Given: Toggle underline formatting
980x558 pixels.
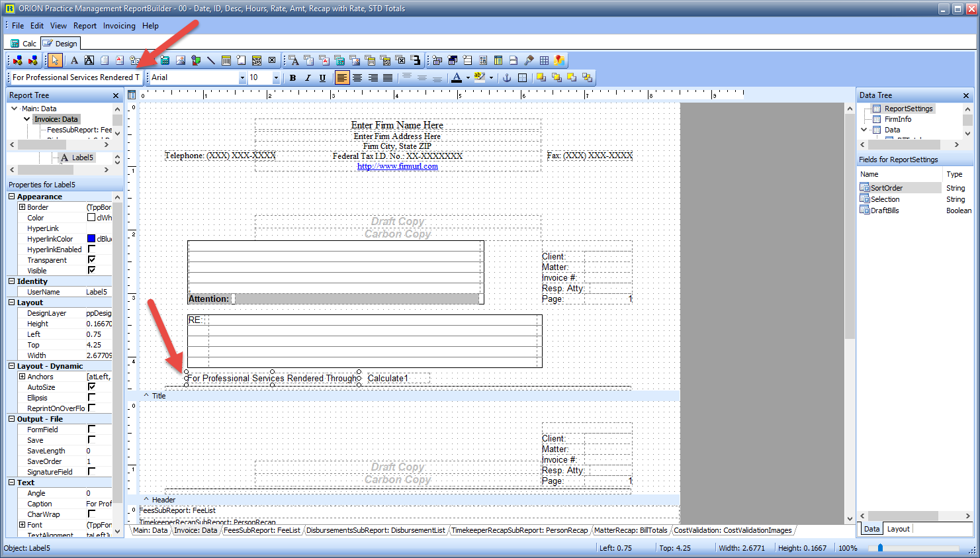Looking at the screenshot, I should [322, 77].
